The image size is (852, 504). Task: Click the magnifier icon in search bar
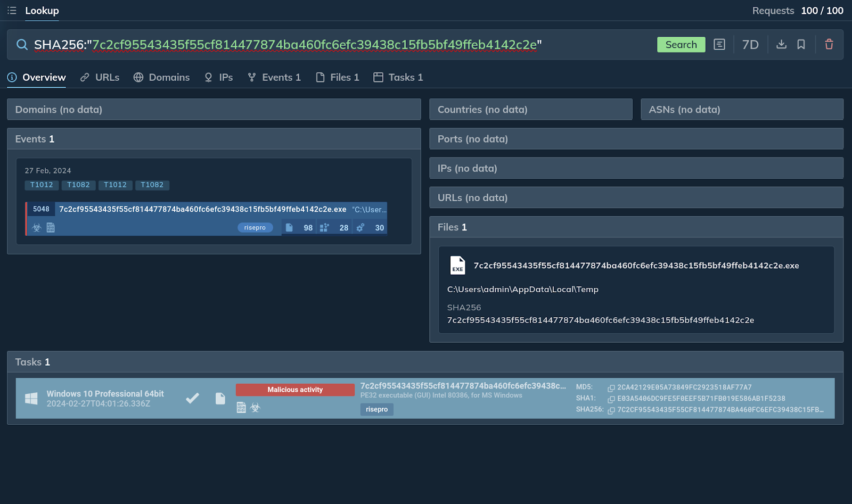22,45
